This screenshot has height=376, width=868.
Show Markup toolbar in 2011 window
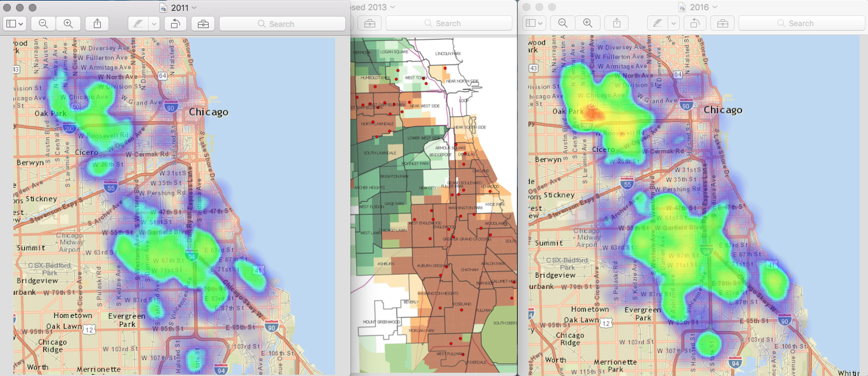(x=203, y=24)
